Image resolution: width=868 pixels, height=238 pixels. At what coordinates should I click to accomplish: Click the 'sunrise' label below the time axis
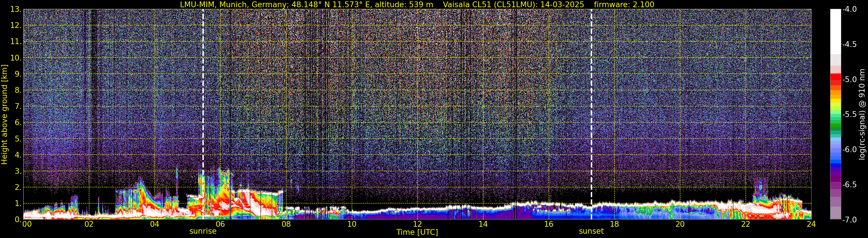tap(203, 231)
